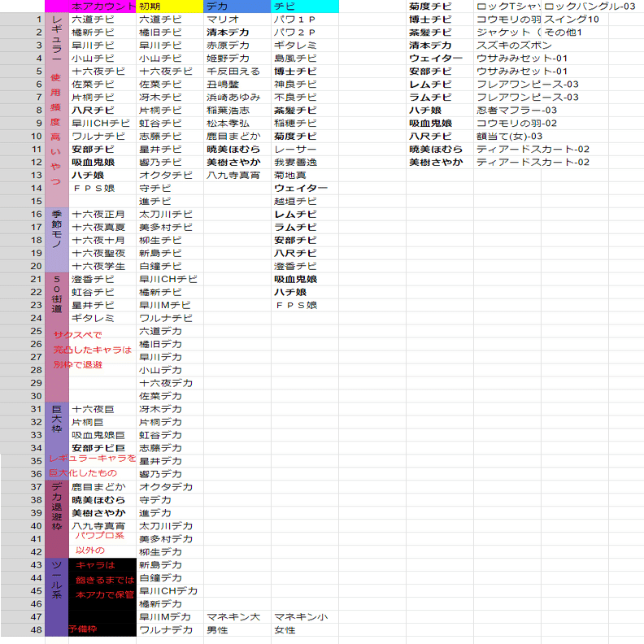Click the 我妻善逸 cell
644x644 pixels.
305,163
